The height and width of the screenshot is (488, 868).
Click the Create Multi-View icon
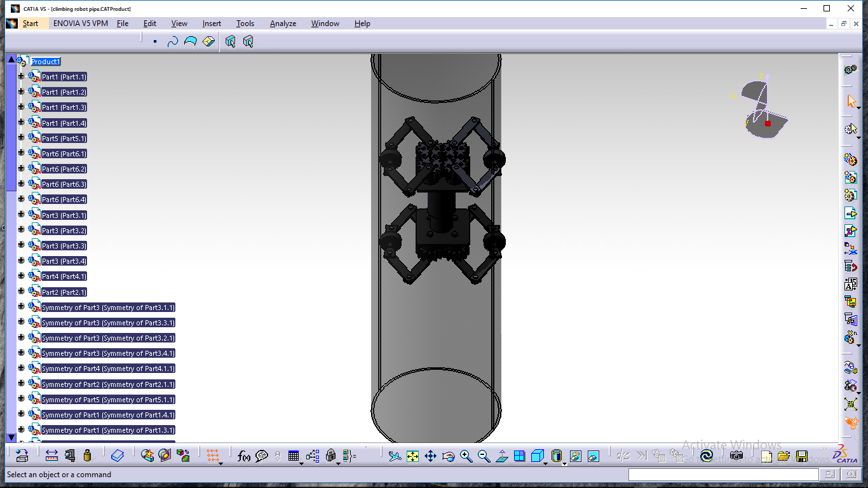pyautogui.click(x=519, y=456)
